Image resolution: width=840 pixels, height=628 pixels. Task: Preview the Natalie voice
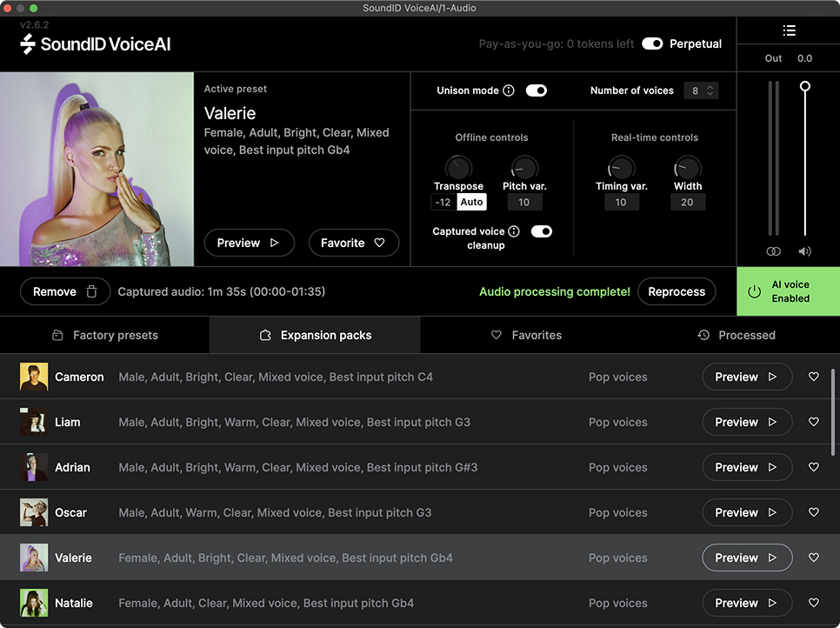747,603
